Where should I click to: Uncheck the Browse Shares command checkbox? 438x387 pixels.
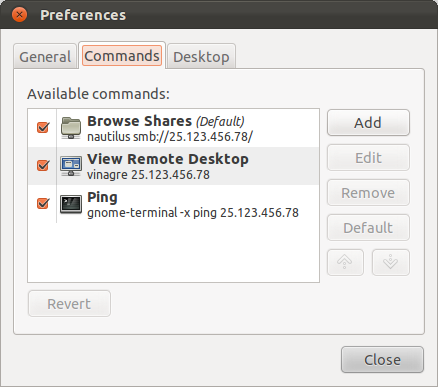(43, 127)
